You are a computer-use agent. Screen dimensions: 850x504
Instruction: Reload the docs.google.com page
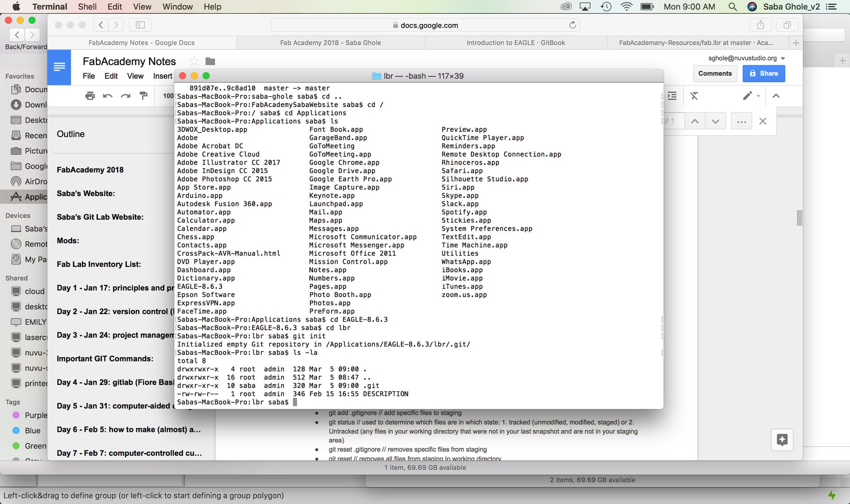572,25
